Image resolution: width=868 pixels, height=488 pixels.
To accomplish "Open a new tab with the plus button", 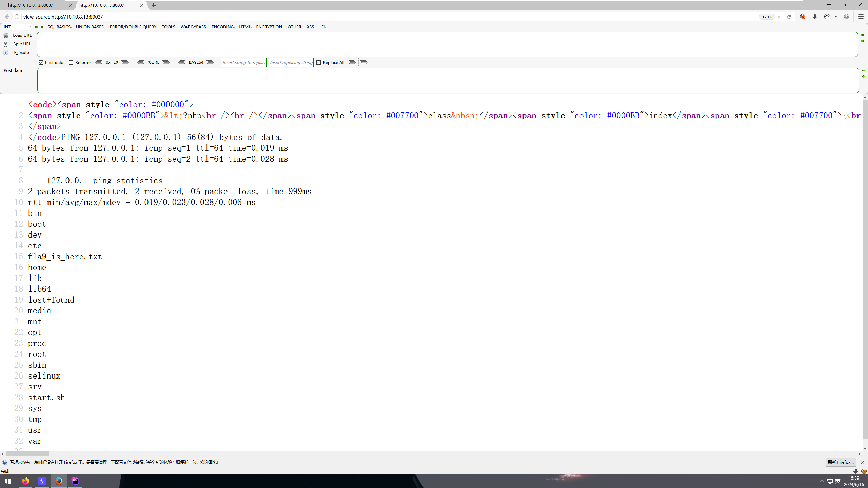I will 154,5.
